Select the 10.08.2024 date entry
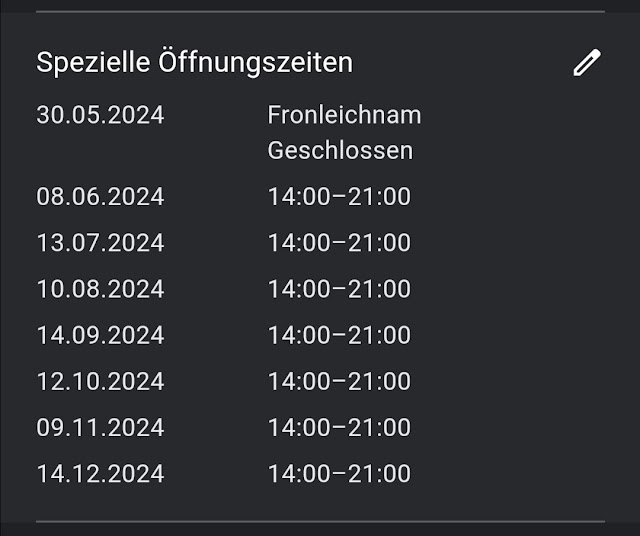 100,289
